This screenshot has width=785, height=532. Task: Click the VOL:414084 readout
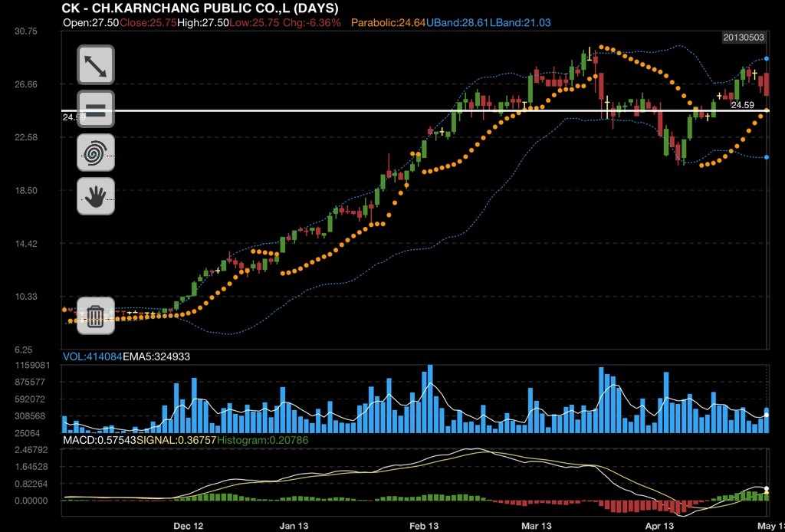92,356
